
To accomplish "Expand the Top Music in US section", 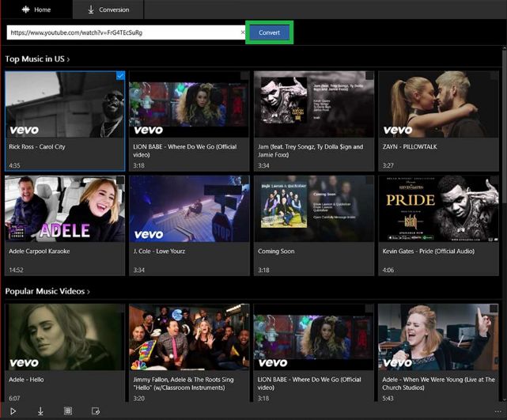I will coord(37,59).
